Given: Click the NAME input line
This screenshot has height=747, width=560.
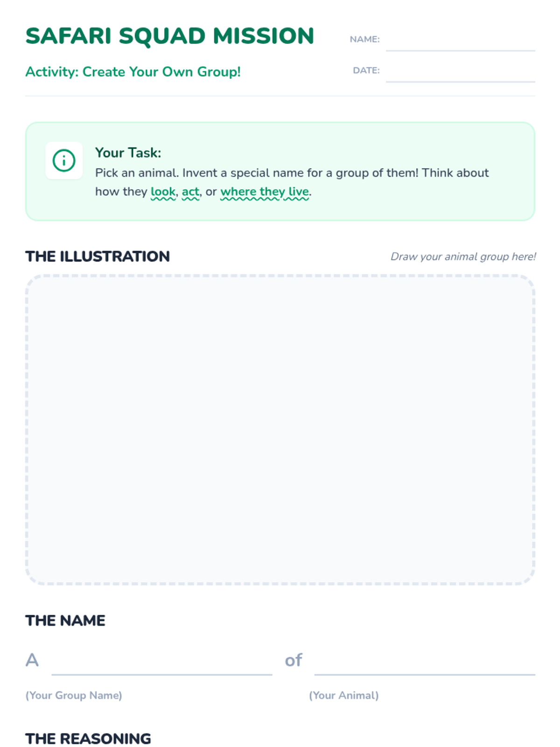Looking at the screenshot, I should click(x=460, y=40).
